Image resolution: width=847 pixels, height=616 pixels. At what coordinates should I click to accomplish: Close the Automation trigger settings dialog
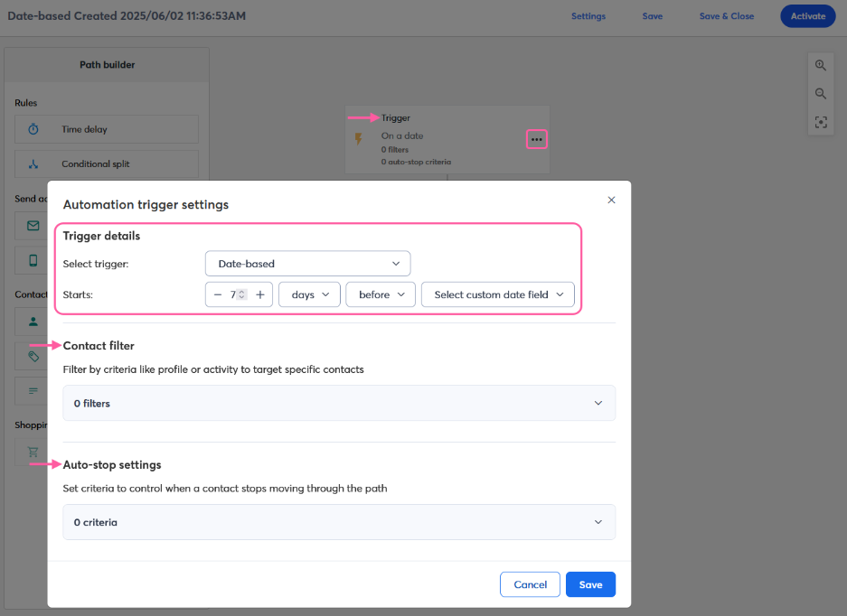click(611, 200)
